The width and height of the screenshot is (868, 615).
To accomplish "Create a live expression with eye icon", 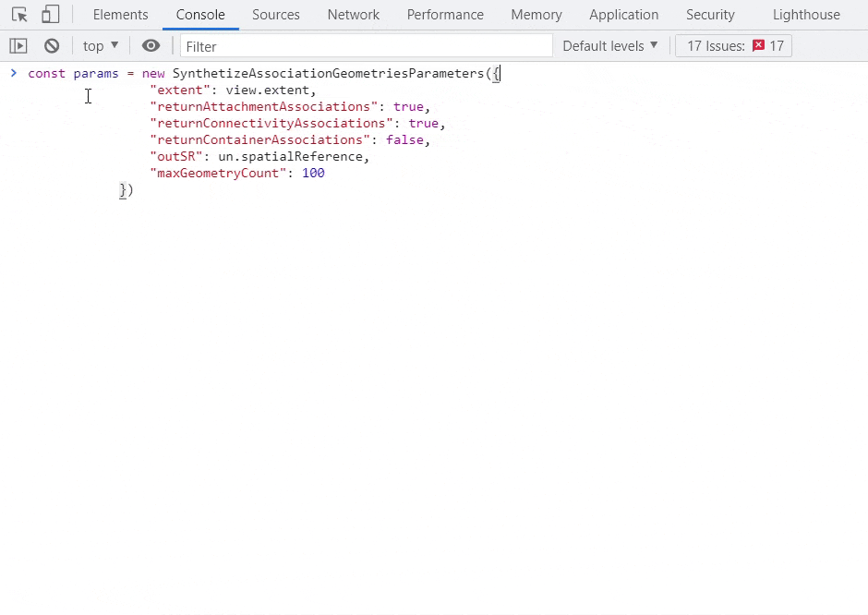I will pos(151,46).
